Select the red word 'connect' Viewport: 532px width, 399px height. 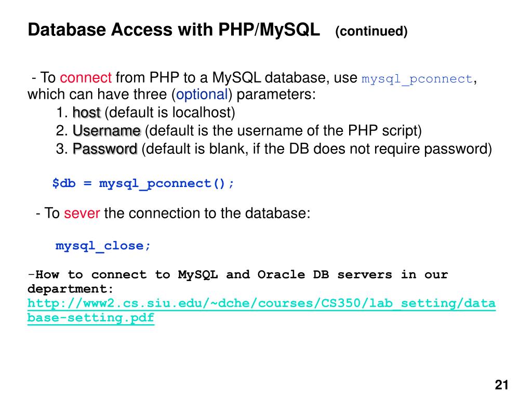(86, 78)
